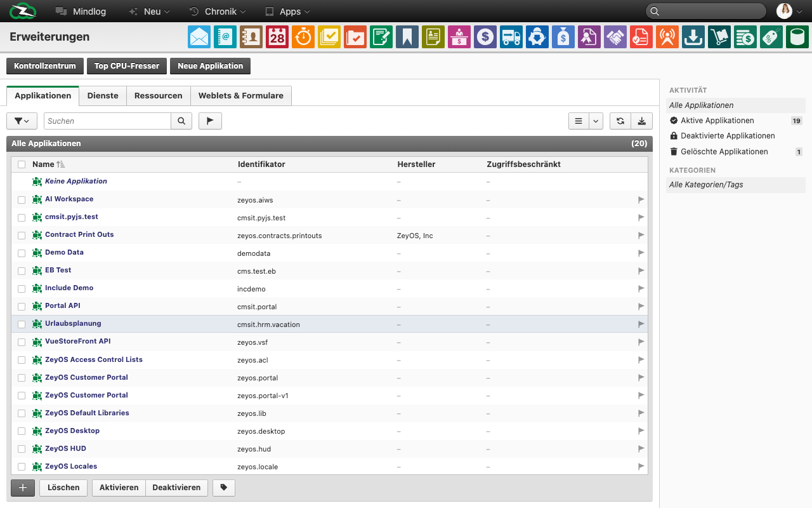Check the Portal API row checkbox

(x=22, y=306)
